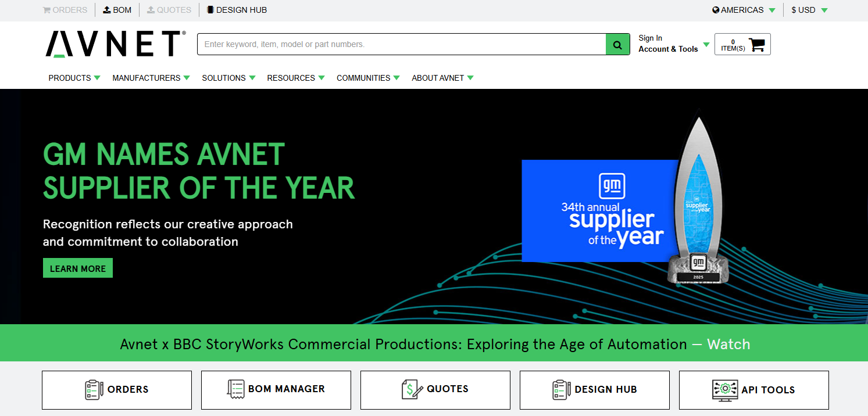Open the shopping cart icon
The width and height of the screenshot is (868, 416).
pos(756,45)
